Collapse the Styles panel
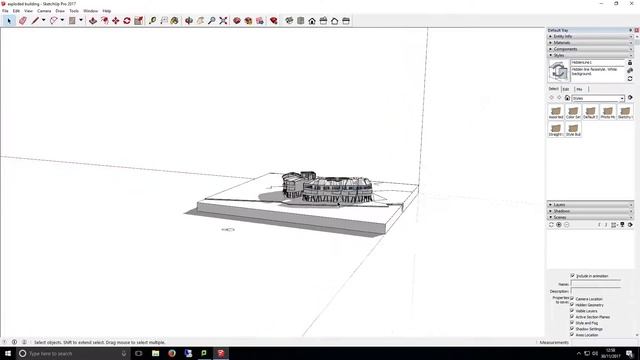 click(590, 55)
